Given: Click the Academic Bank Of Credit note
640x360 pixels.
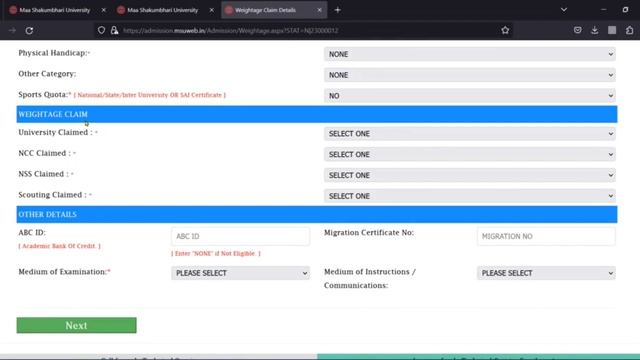Looking at the screenshot, I should [60, 246].
